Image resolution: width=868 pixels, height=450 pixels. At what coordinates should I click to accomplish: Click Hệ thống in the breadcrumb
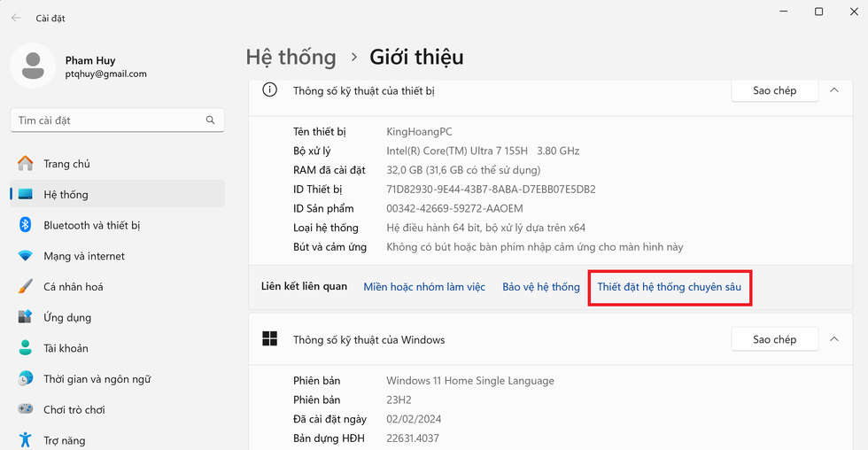[x=291, y=58]
